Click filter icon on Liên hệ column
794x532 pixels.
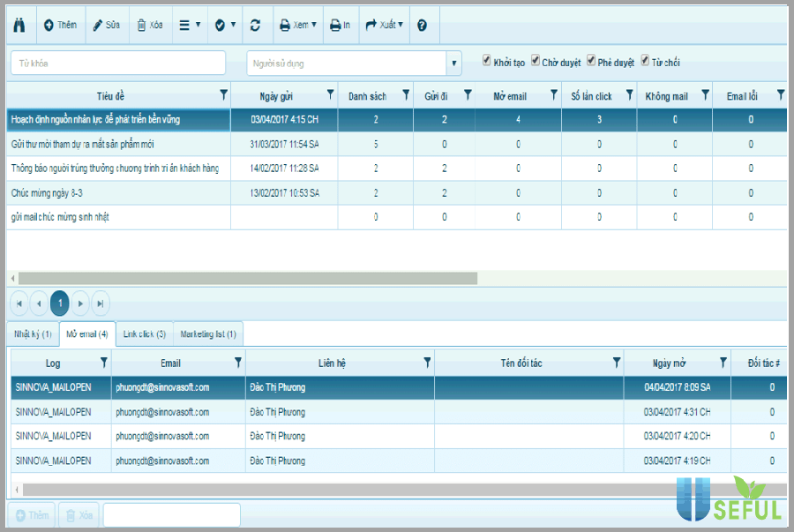point(427,363)
